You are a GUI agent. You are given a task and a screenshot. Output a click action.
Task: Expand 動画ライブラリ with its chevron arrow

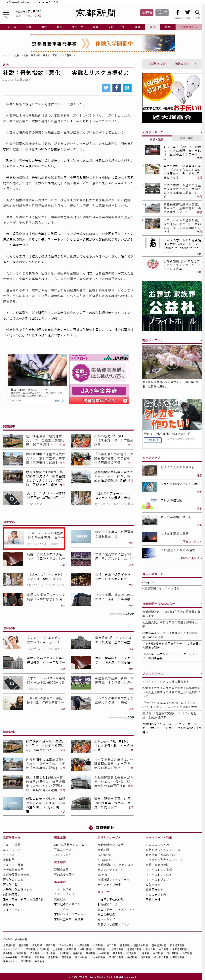click(201, 340)
